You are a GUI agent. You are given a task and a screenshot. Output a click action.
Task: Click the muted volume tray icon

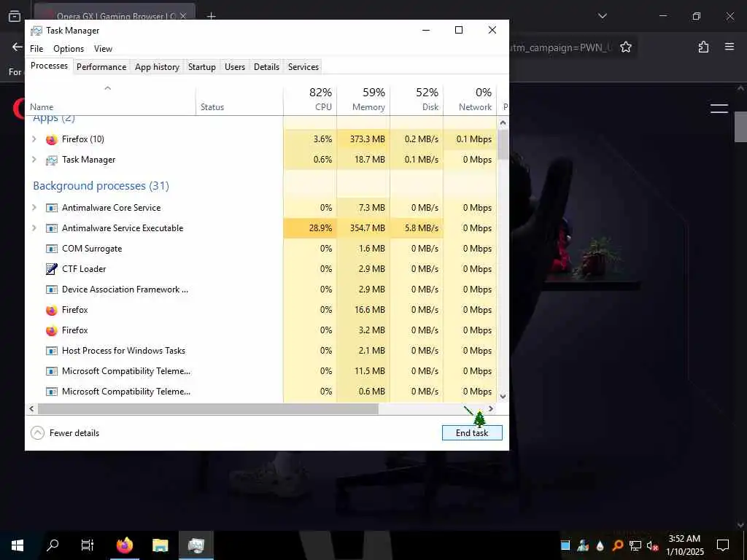point(653,545)
